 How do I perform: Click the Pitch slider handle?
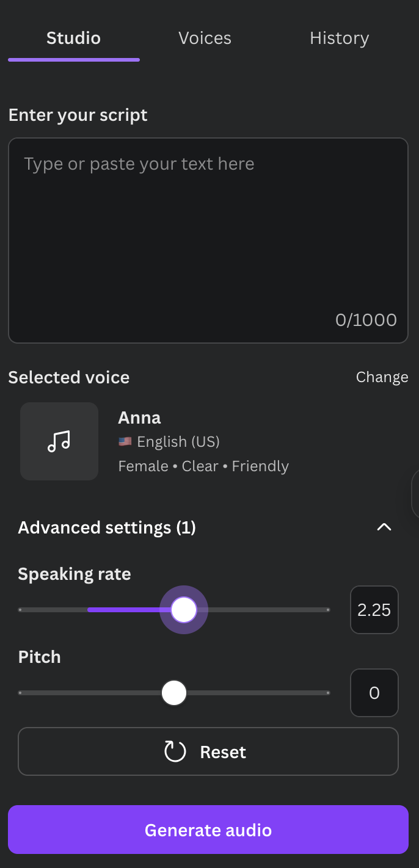click(x=174, y=693)
